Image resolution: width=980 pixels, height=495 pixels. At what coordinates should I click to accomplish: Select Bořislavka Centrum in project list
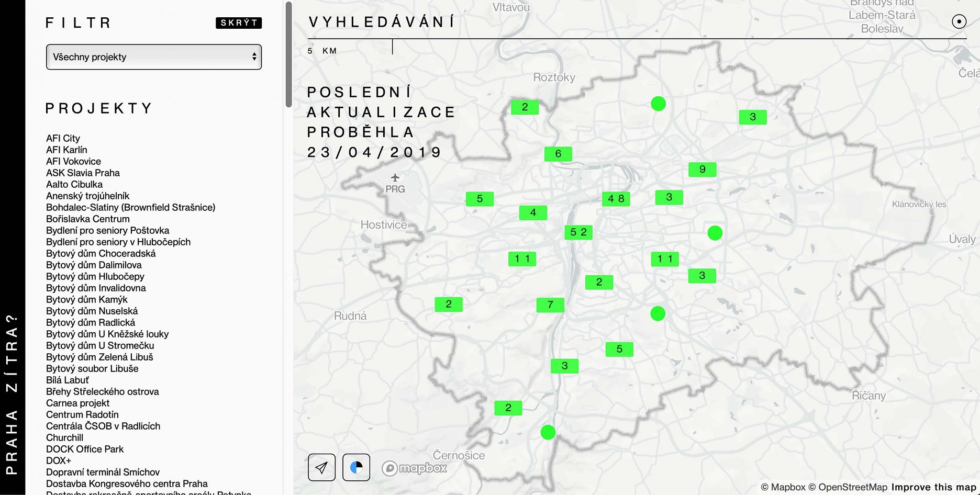[x=87, y=219]
